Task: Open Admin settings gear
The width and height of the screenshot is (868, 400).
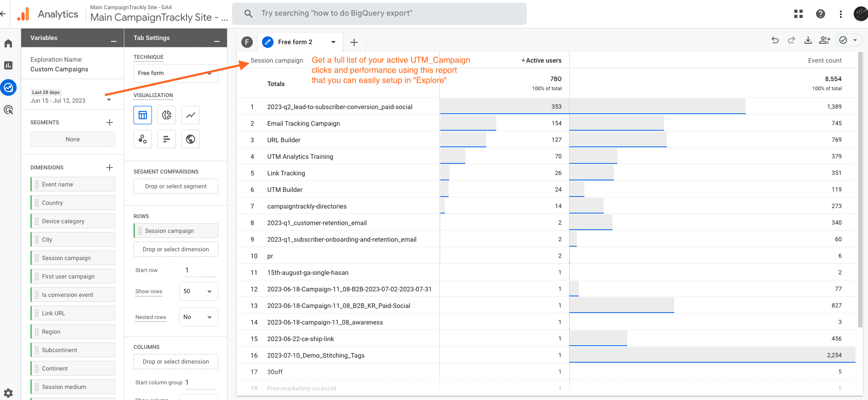Action: coord(8,393)
